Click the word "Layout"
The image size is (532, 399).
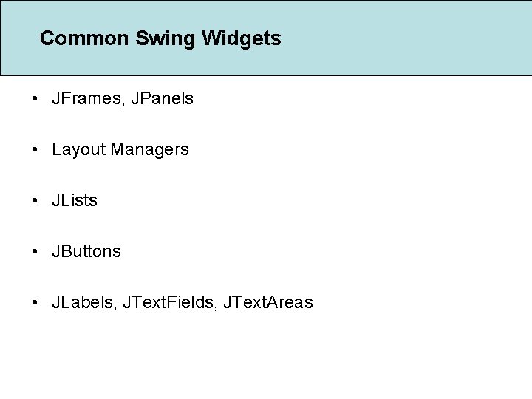pos(78,149)
